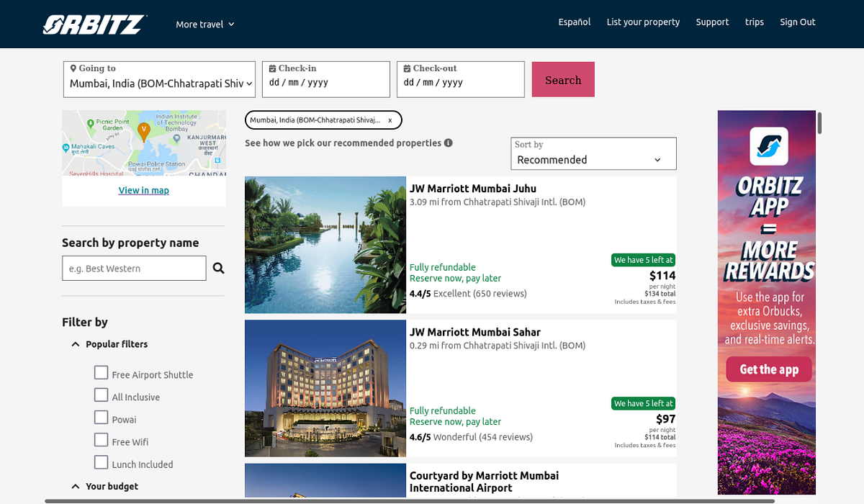
Task: Click the info icon beside recommended properties text
Action: pos(449,143)
